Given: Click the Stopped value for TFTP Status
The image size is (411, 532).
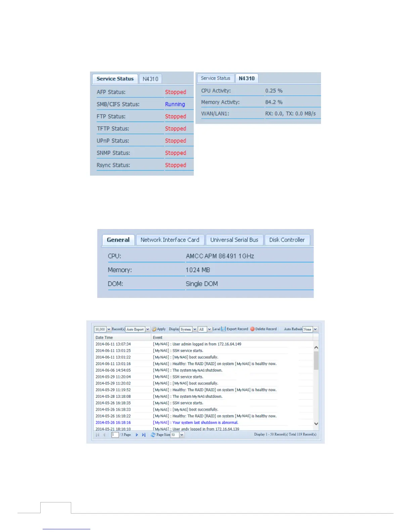Looking at the screenshot, I should 176,129.
